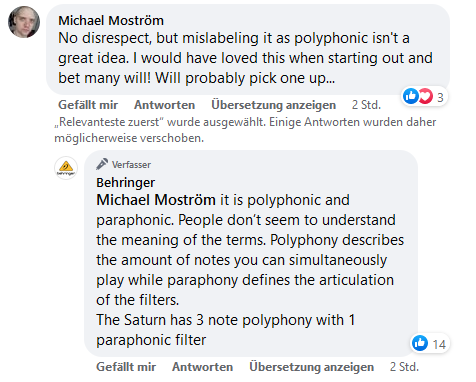Click the Verfasser author pen icon
Screen dimensions: 476x382
[102, 164]
